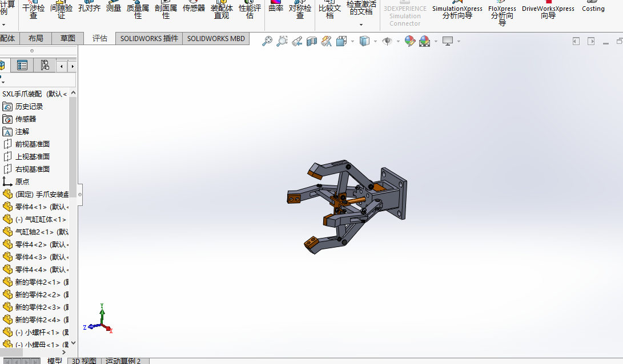Open the View Orientation dropdown arrow
The image size is (623, 364).
point(352,41)
